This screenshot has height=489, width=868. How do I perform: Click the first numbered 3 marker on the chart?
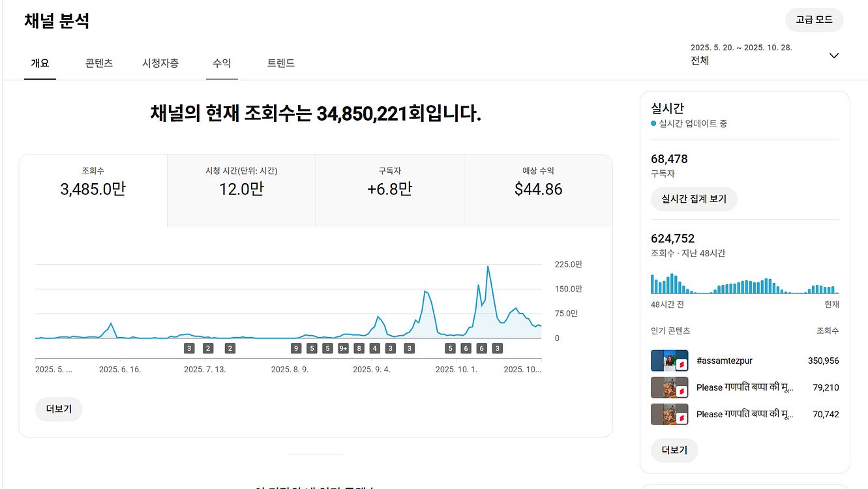point(189,348)
